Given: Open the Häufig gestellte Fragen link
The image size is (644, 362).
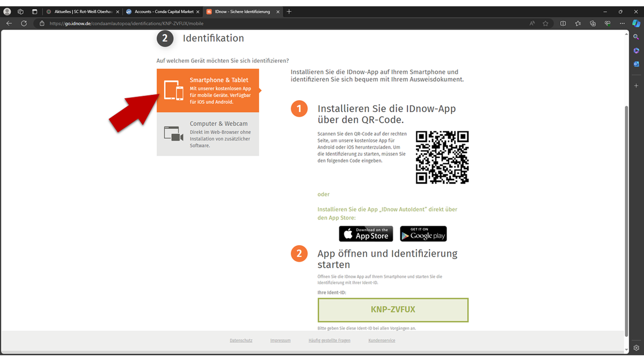Looking at the screenshot, I should 330,341.
